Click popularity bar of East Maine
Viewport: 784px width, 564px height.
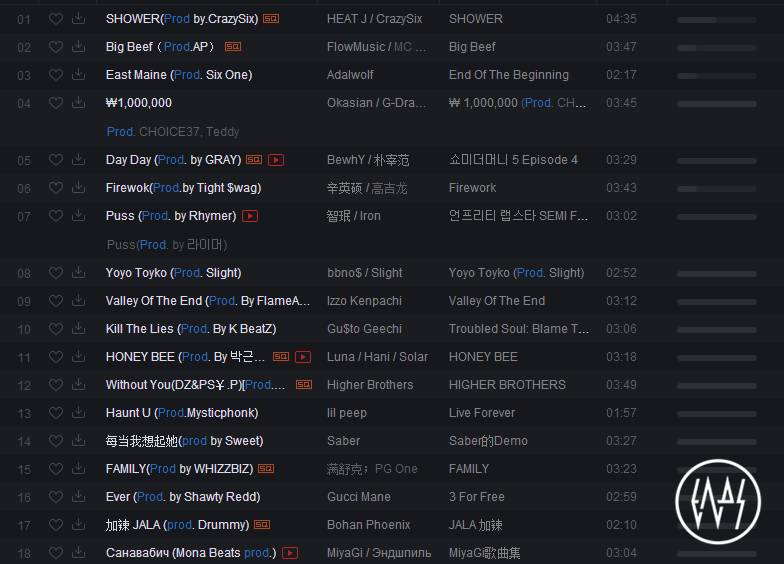pyautogui.click(x=716, y=76)
